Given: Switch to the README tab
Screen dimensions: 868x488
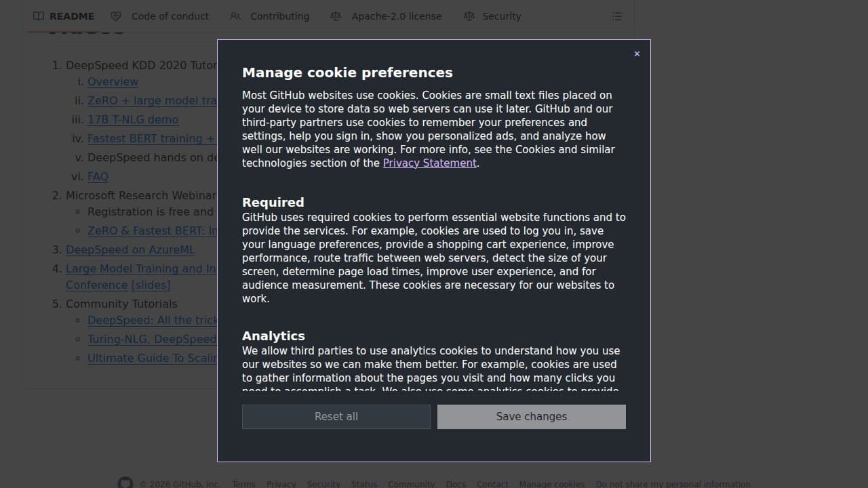Looking at the screenshot, I should [64, 16].
